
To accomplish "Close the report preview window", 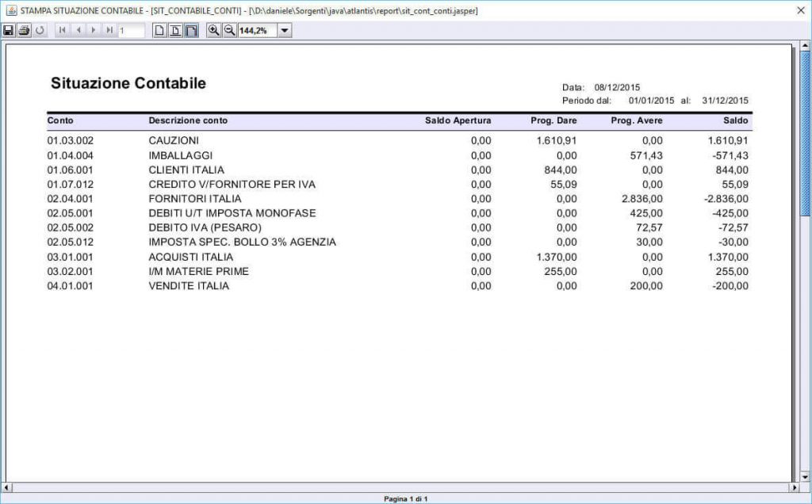I will [x=798, y=10].
